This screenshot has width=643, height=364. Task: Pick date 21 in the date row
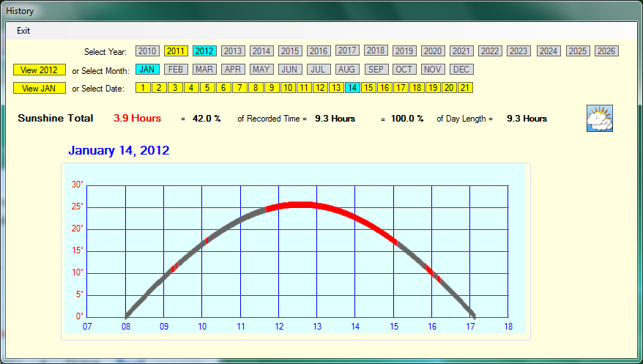pos(466,88)
